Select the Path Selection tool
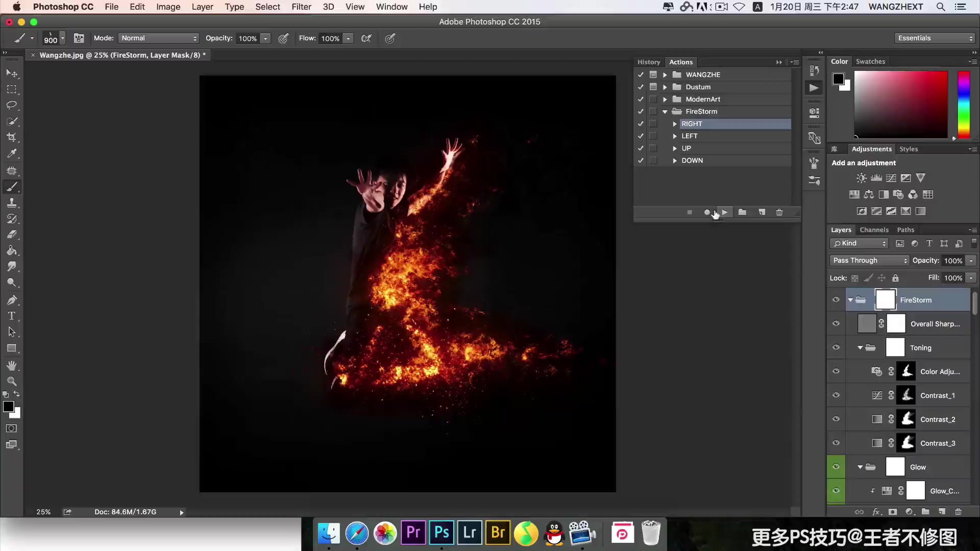 point(12,332)
